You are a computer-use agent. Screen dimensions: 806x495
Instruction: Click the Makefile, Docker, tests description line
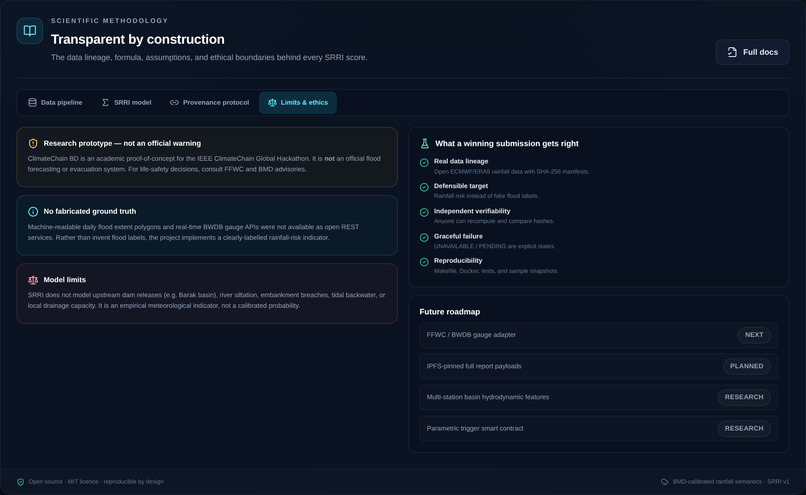496,271
